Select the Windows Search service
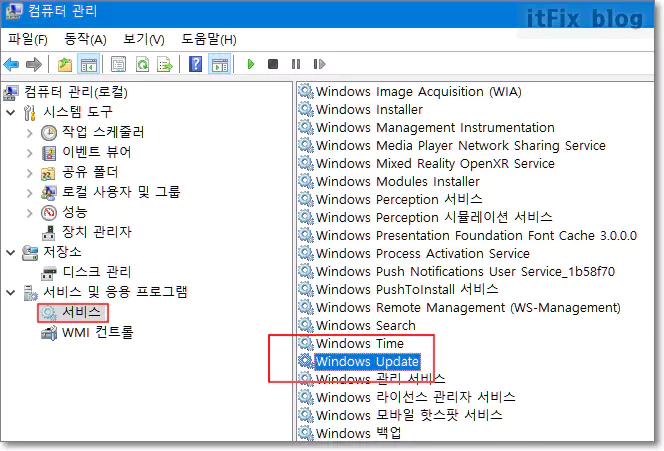Image resolution: width=664 pixels, height=451 pixels. click(365, 325)
